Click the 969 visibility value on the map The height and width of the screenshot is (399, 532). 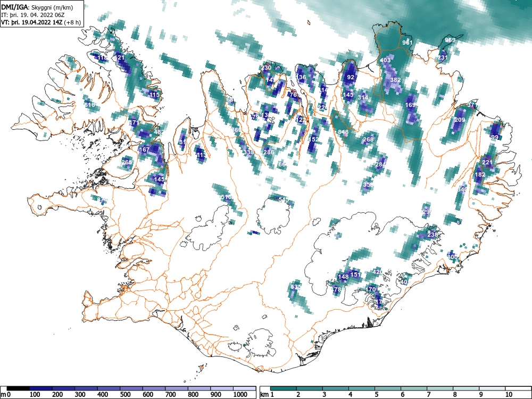450,40
